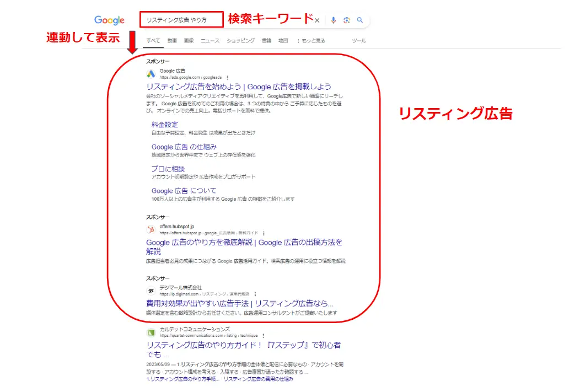This screenshot has height=392, width=569.
Task: Open Google 広告 について sitelink
Action: (x=184, y=191)
